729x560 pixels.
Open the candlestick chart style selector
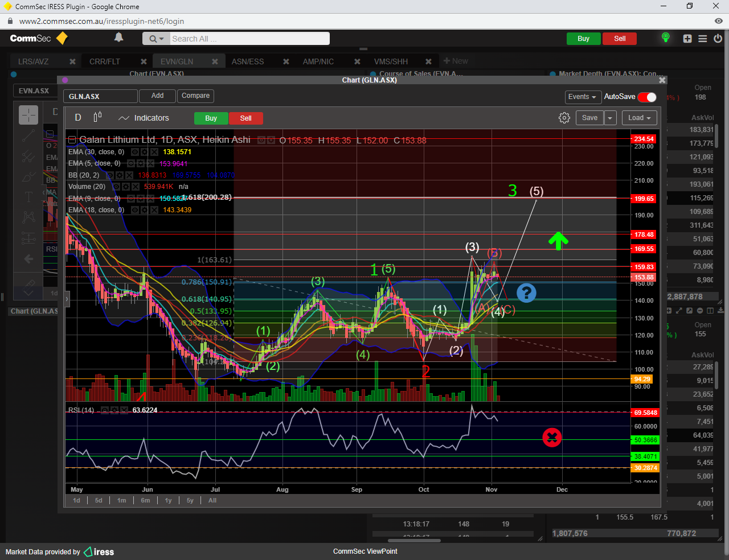pyautogui.click(x=97, y=117)
